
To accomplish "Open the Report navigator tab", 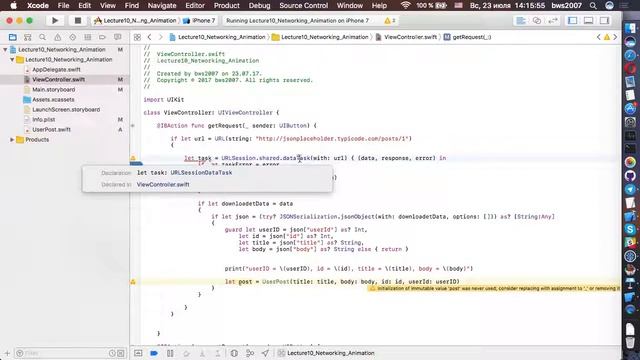I will click(118, 37).
